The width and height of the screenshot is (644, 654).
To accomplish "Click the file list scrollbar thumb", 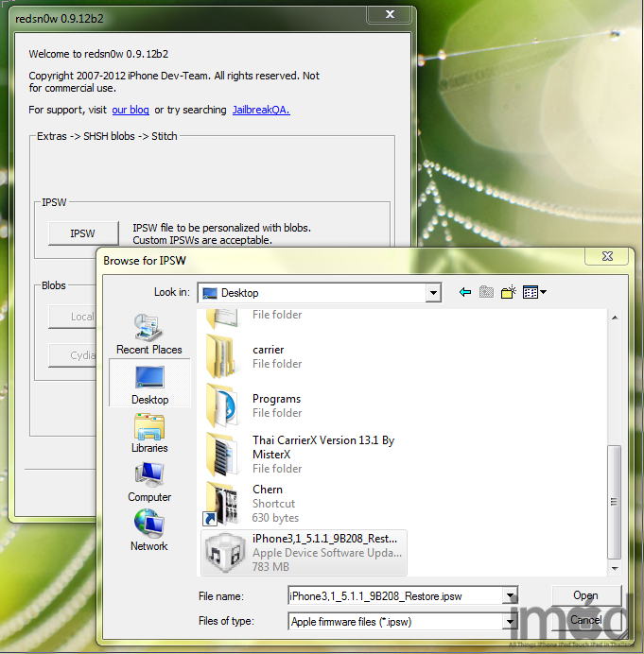I will tap(615, 502).
